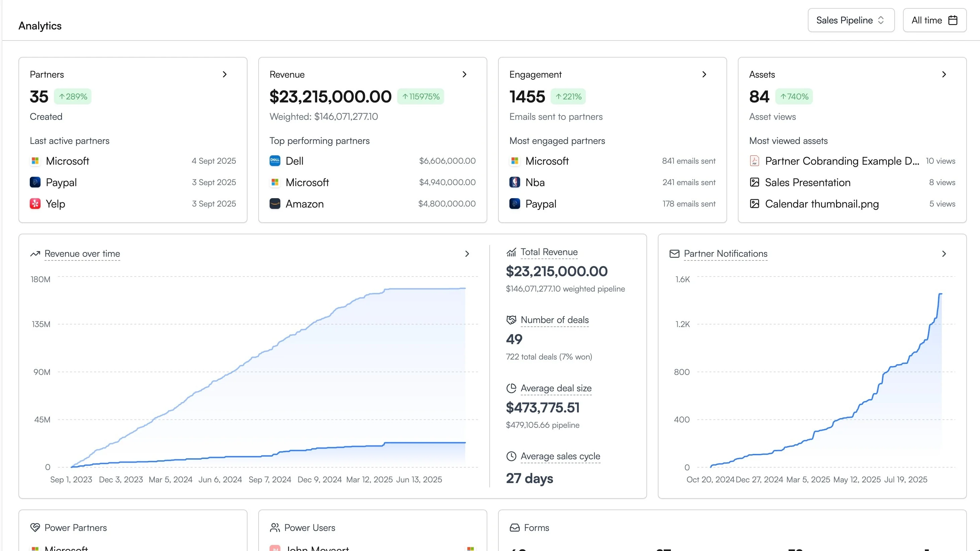Click the Analytics page heading
This screenshot has height=551, width=980.
pyautogui.click(x=40, y=25)
